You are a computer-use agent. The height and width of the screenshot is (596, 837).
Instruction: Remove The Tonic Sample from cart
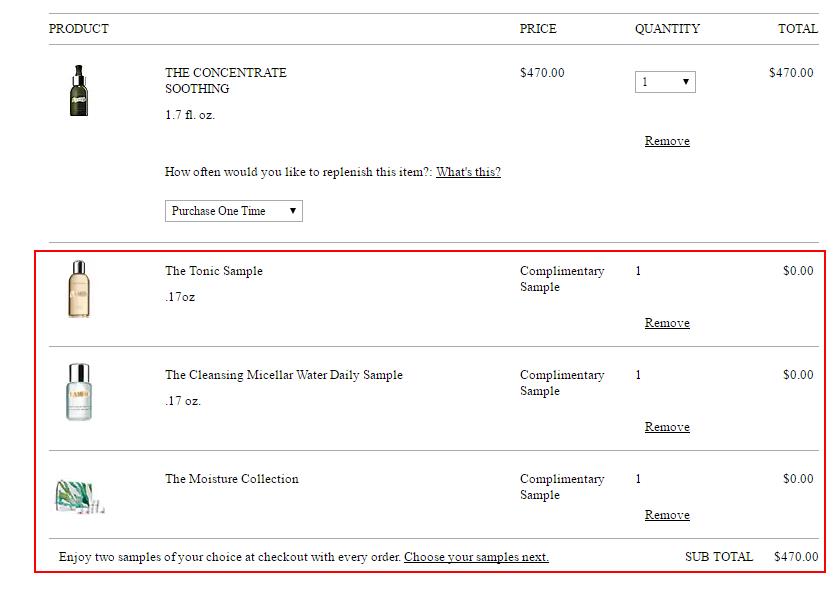667,323
